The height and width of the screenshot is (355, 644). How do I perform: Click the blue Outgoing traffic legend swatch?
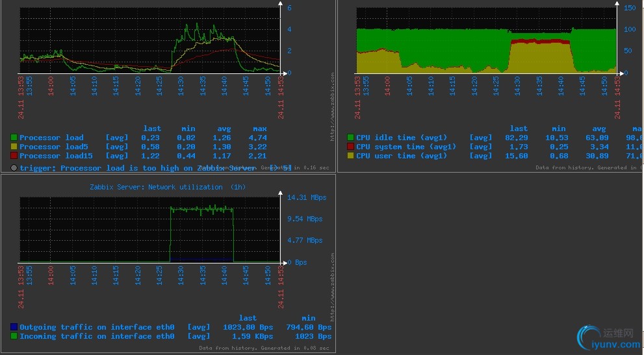click(14, 327)
